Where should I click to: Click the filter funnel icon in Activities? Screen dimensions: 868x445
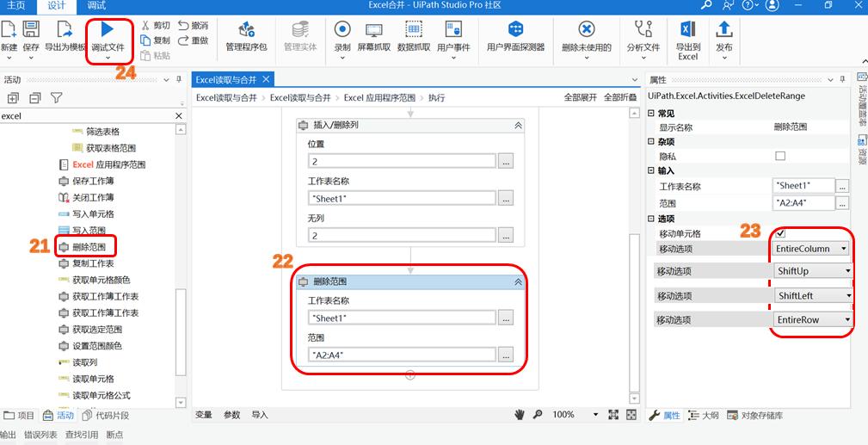(57, 98)
